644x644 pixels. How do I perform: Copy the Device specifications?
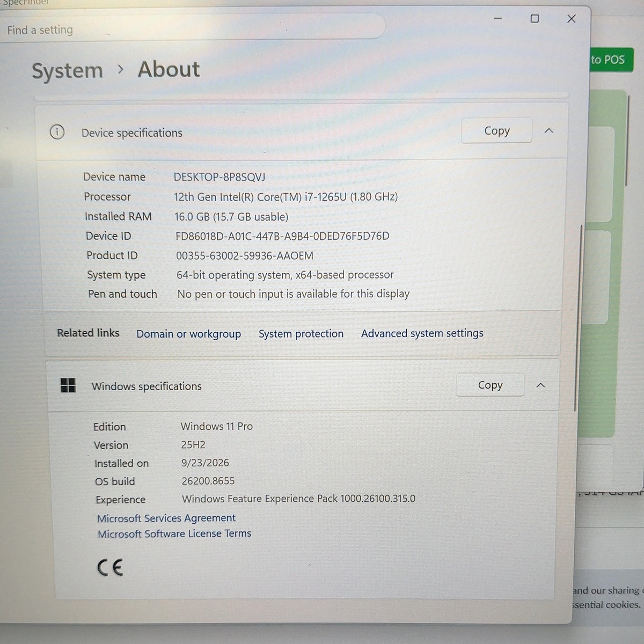pyautogui.click(x=496, y=130)
